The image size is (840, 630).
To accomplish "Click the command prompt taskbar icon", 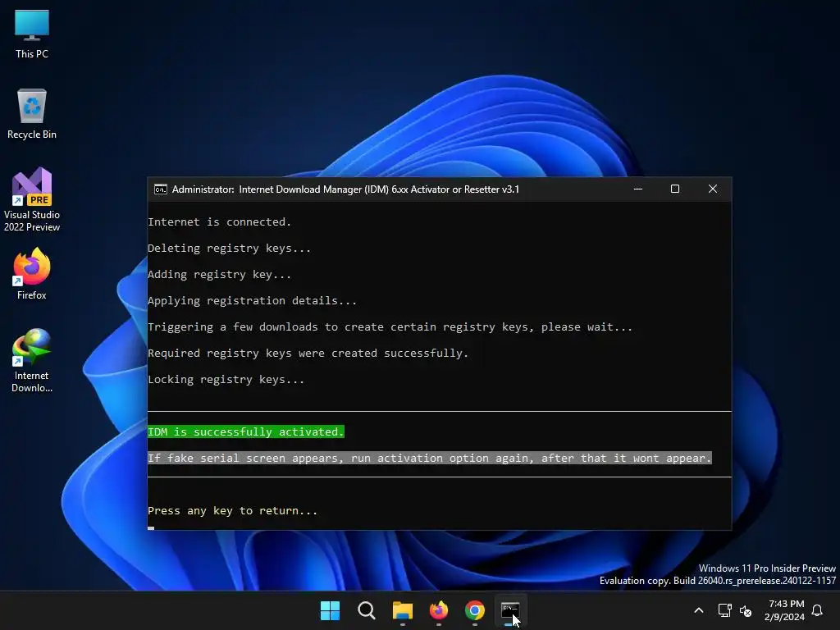I will click(510, 610).
